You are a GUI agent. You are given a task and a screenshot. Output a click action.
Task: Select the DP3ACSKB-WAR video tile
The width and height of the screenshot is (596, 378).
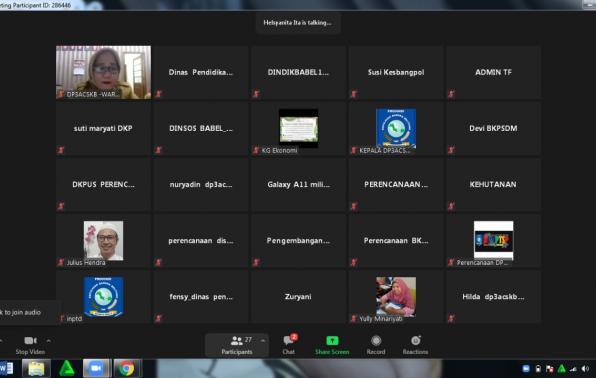(103, 72)
